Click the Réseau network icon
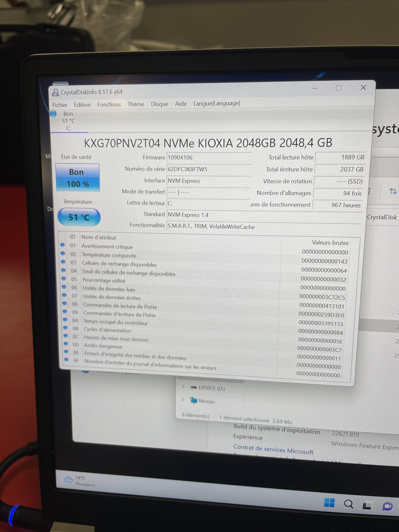The image size is (399, 532). [x=194, y=400]
